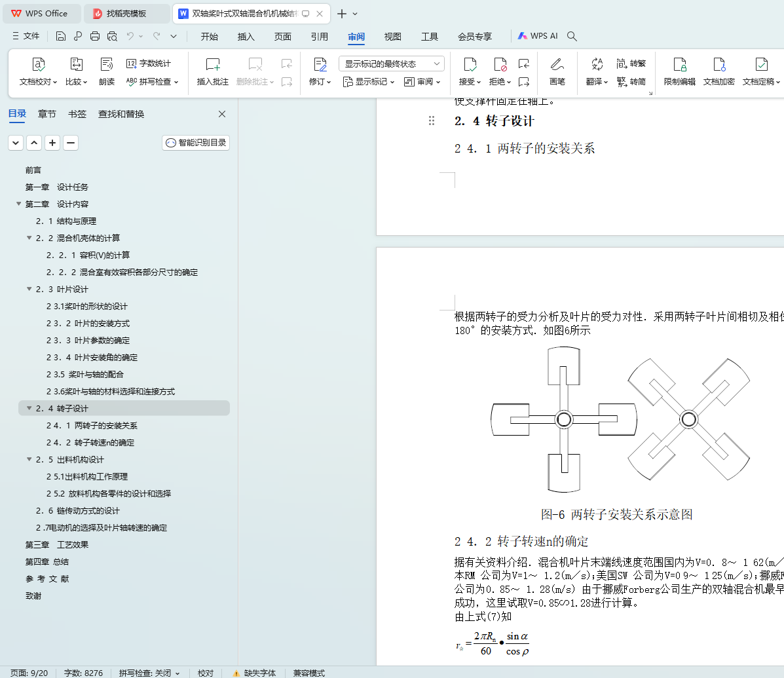Switch to the 插入 ribbon tab

tap(246, 37)
